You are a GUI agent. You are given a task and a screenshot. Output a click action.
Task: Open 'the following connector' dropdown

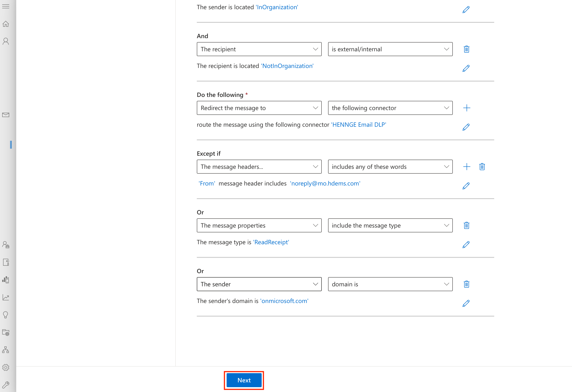(390, 108)
